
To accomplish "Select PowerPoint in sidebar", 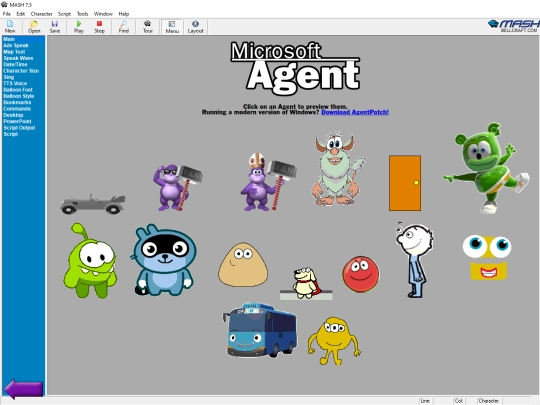I will pos(17,121).
